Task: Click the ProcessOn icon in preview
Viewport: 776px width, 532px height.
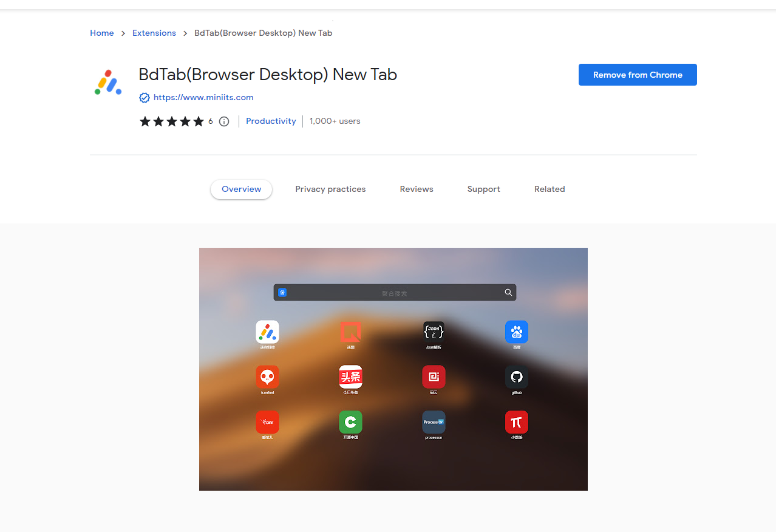Action: [434, 422]
